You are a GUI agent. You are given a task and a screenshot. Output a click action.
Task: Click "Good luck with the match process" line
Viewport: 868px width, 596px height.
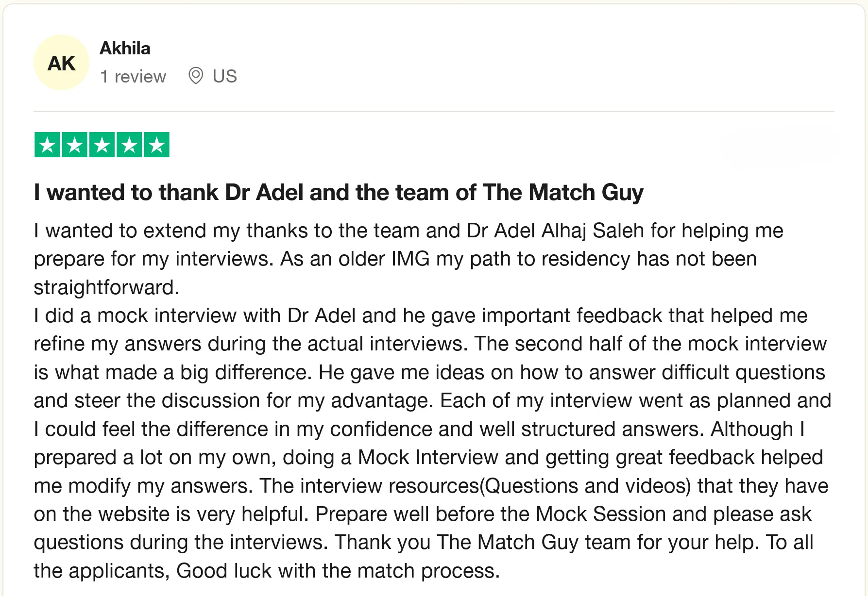(338, 571)
